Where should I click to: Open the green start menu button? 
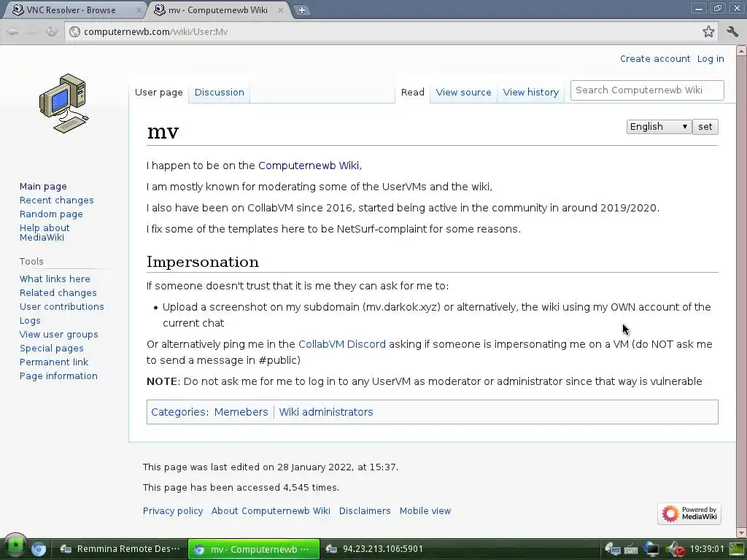coord(15,545)
